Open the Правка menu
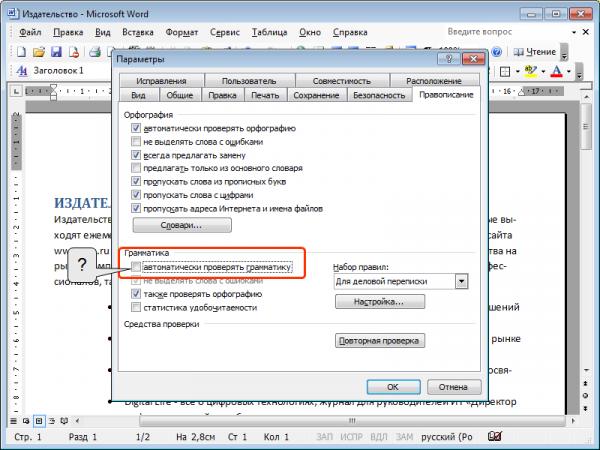The image size is (600, 450). tap(68, 32)
